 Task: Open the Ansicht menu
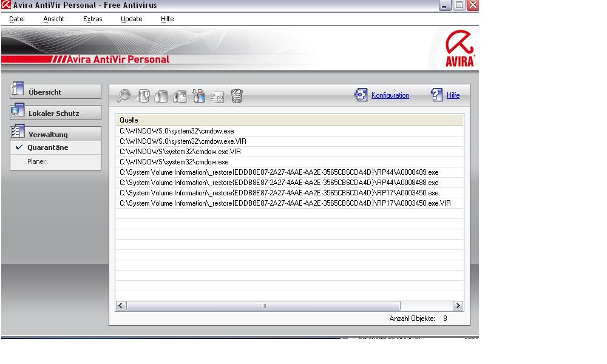coord(54,19)
